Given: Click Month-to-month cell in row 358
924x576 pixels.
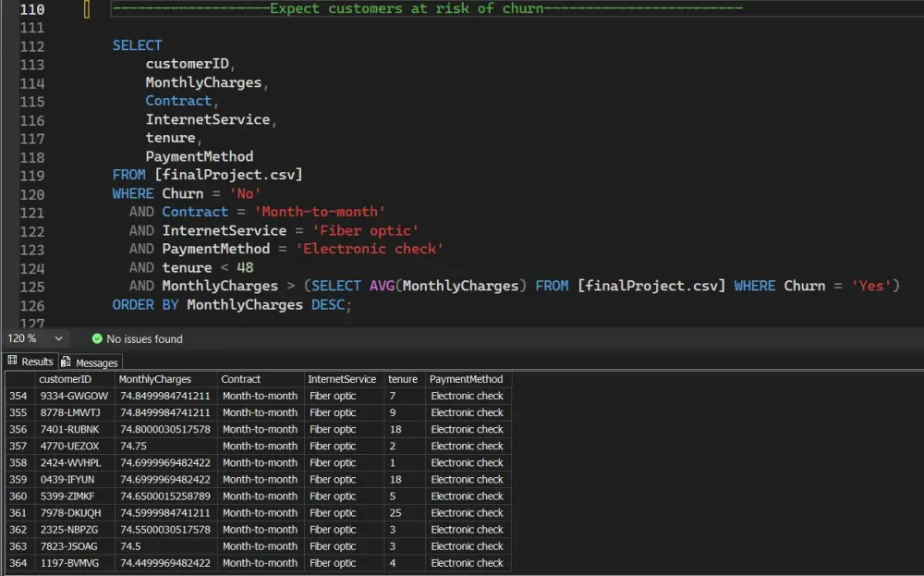Looking at the screenshot, I should click(260, 463).
